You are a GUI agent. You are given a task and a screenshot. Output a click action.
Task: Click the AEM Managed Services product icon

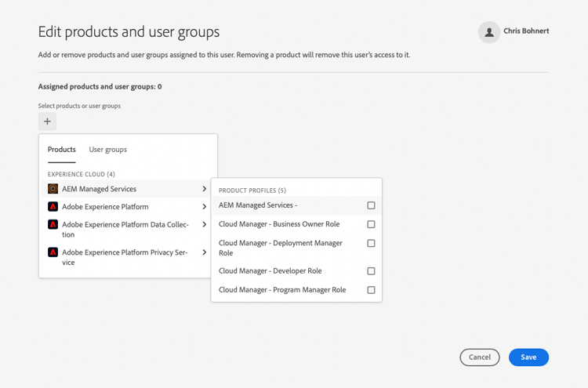click(x=53, y=189)
